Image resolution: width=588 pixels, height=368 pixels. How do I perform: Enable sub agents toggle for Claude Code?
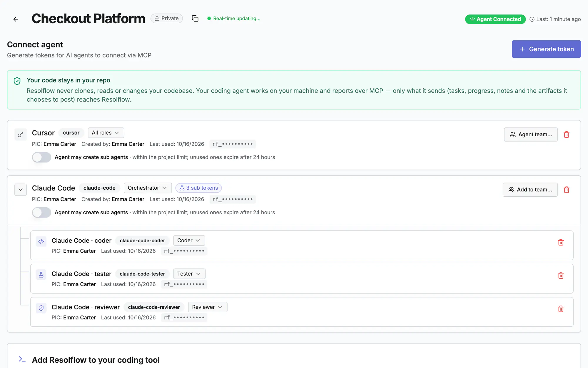(x=41, y=212)
